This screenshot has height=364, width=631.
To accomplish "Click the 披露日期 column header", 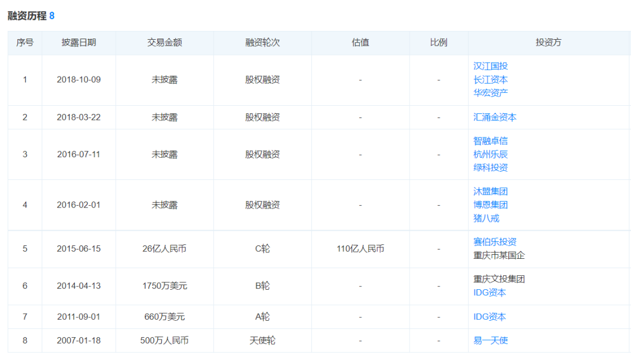I will [x=79, y=43].
